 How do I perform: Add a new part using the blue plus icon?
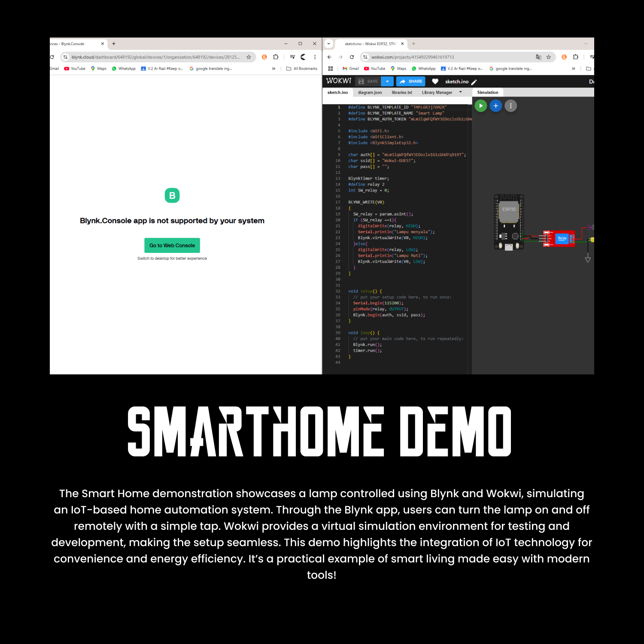(x=496, y=106)
